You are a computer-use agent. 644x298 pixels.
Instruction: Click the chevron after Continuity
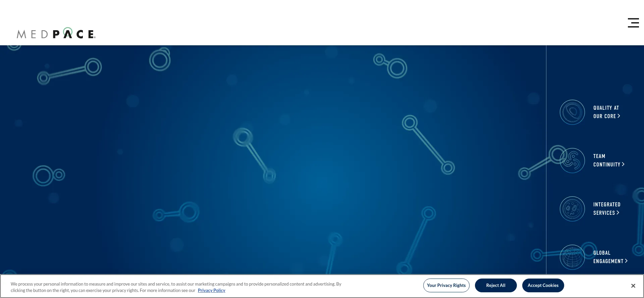[x=623, y=164]
